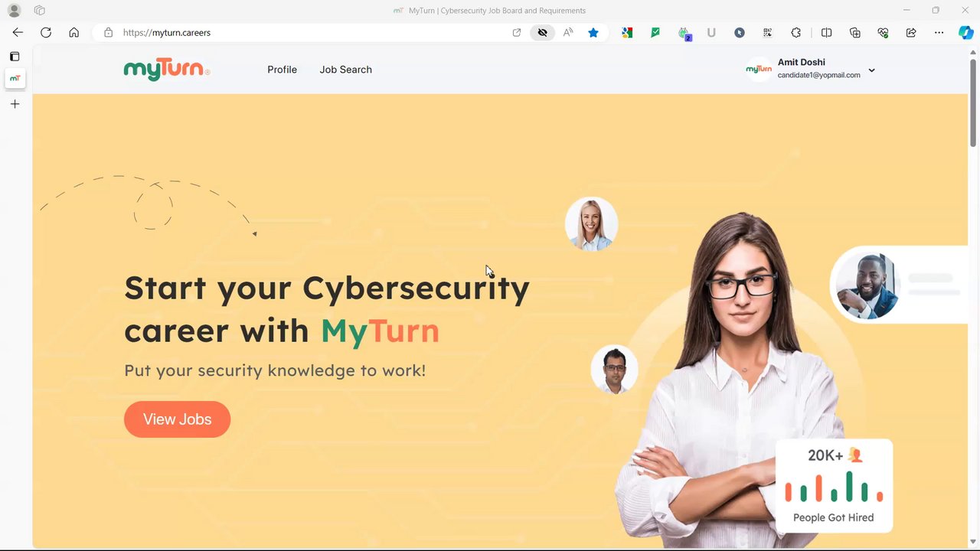Viewport: 980px width, 551px height.
Task: Expand the Amit Doshi account dropdown arrow
Action: [871, 70]
